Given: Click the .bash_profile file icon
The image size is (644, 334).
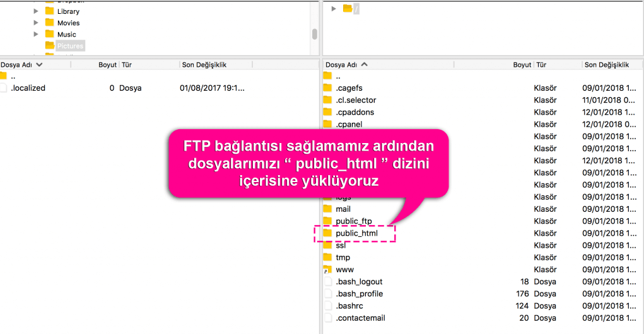Looking at the screenshot, I should click(x=328, y=294).
